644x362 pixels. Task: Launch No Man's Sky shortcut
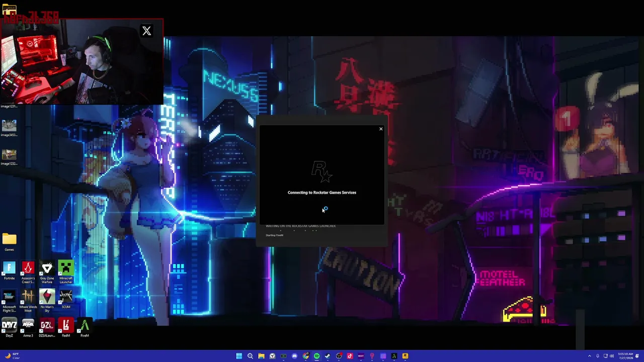pyautogui.click(x=47, y=301)
